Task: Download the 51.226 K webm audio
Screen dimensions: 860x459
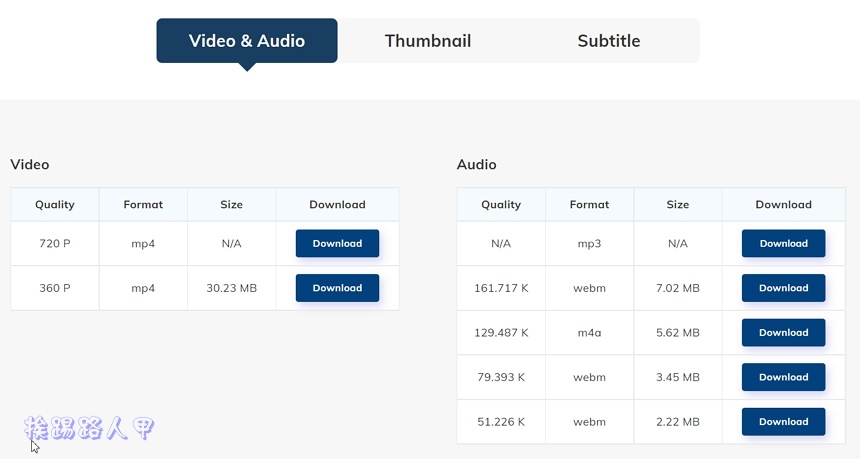Action: click(783, 422)
